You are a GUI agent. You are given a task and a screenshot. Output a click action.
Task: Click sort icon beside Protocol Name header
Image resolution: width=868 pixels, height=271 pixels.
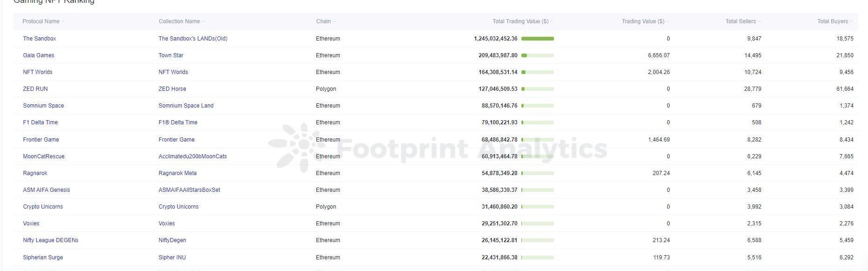63,21
